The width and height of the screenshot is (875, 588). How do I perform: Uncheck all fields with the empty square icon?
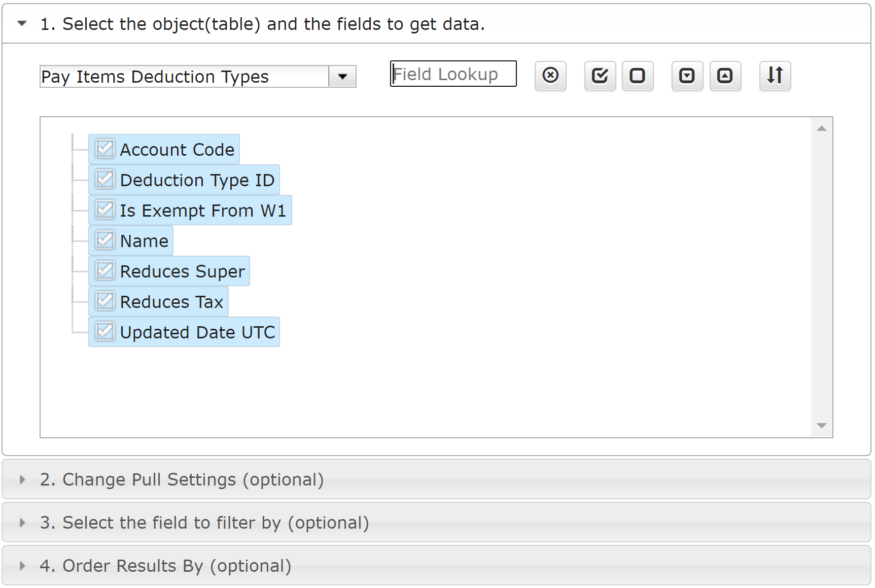pos(638,76)
